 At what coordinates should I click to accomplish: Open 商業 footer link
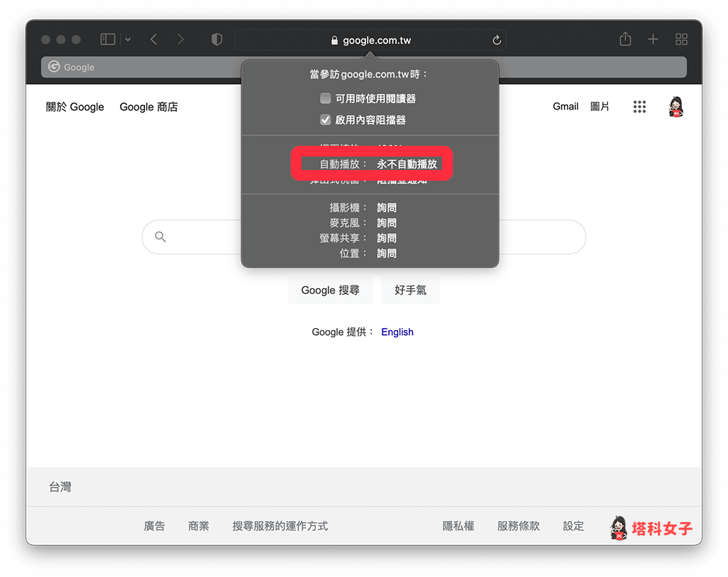[199, 526]
